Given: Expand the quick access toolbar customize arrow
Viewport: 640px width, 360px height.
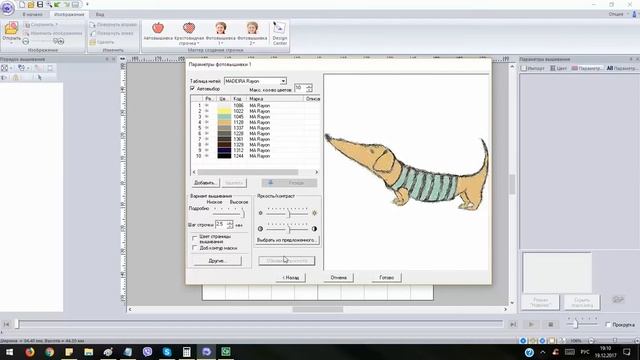Looking at the screenshot, I should point(87,4).
